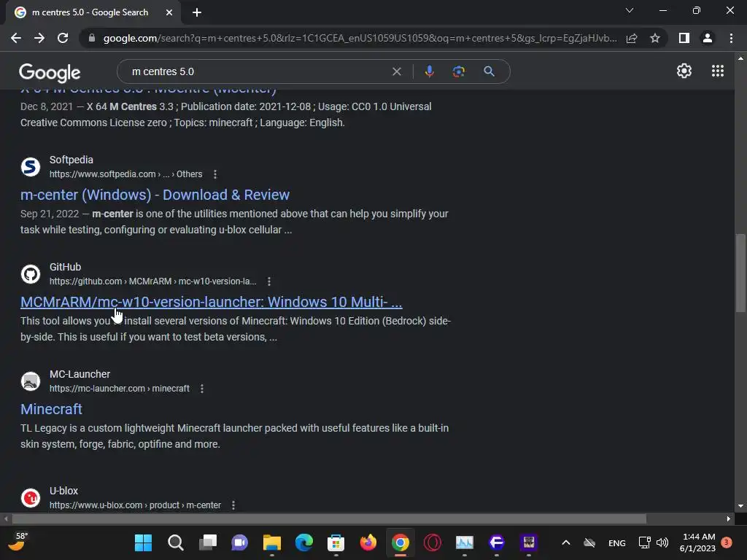Open Softpedia result options menu
The height and width of the screenshot is (560, 747).
point(215,174)
